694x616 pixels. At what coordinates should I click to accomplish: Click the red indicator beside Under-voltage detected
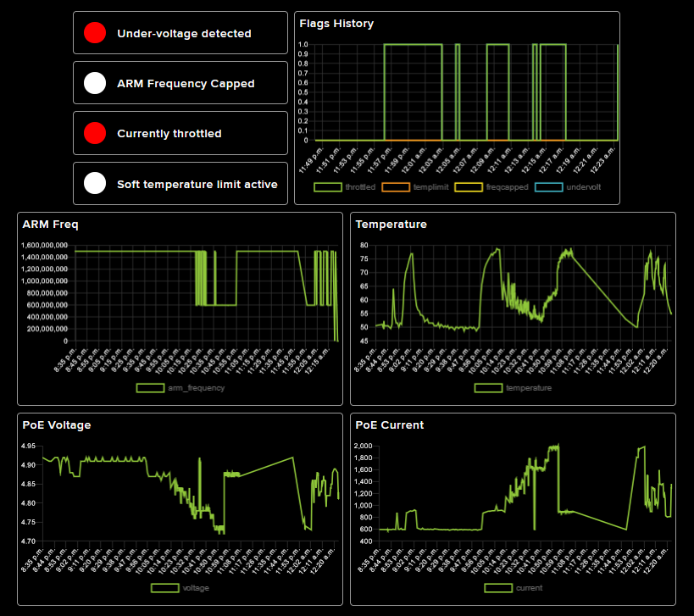95,34
